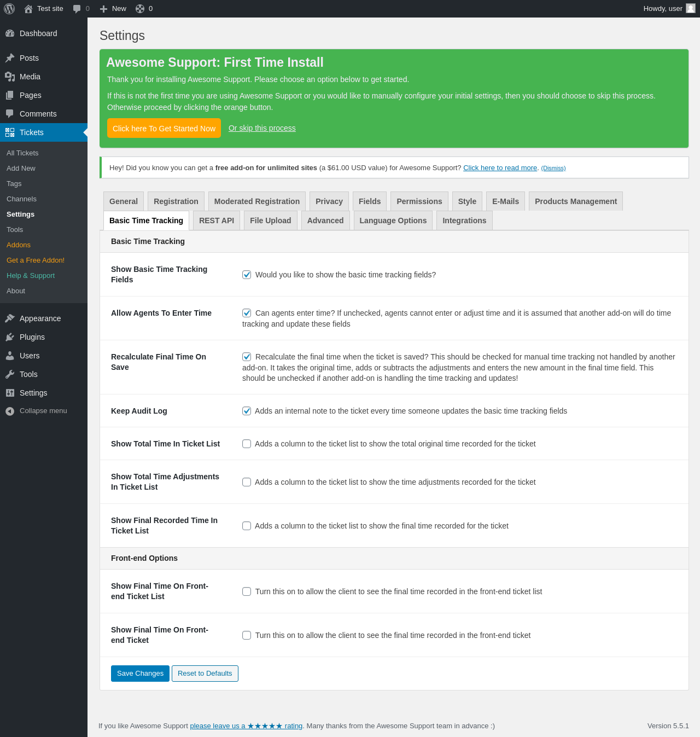Image resolution: width=700 pixels, height=737 pixels.
Task: Open the Howdy, user account menu
Action: (669, 9)
